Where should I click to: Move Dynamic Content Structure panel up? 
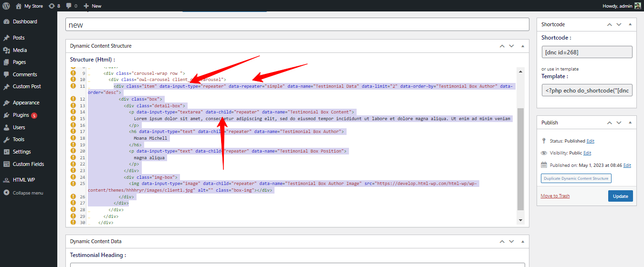point(502,46)
